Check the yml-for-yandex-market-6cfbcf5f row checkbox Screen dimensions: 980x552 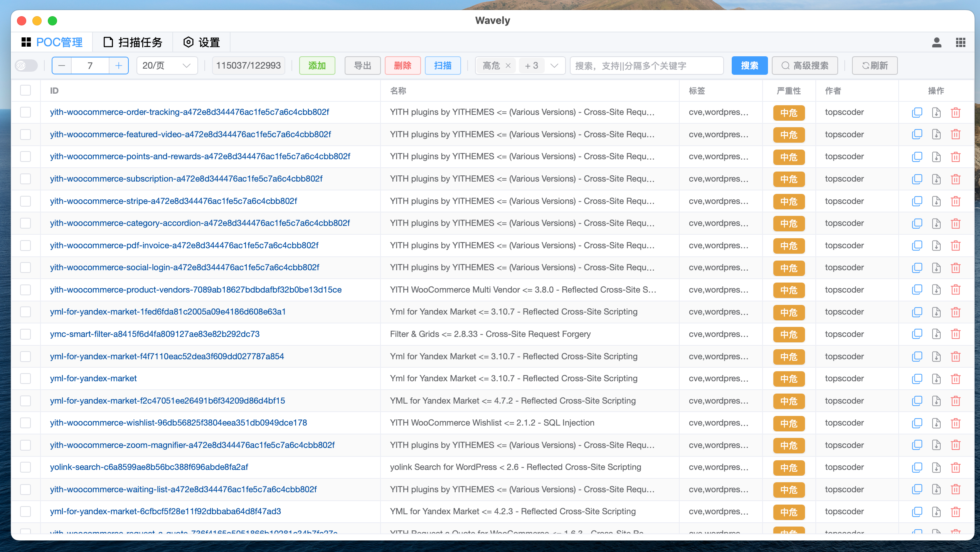coord(25,512)
